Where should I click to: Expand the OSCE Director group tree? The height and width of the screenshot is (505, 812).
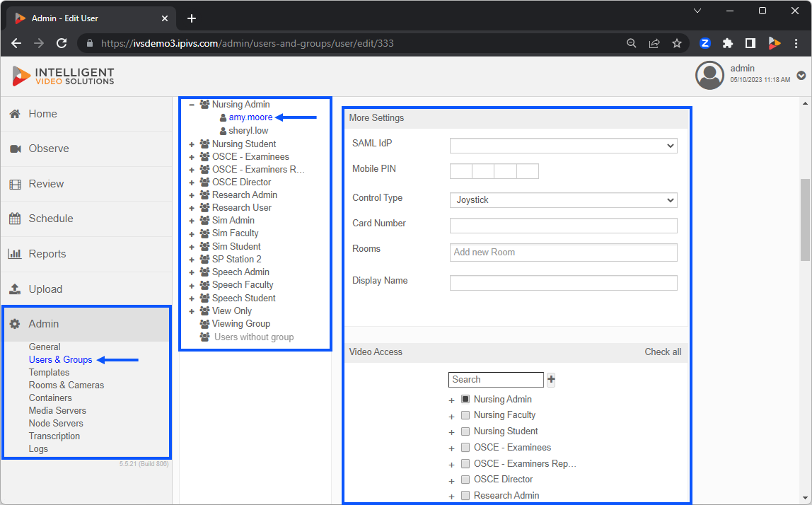click(192, 183)
